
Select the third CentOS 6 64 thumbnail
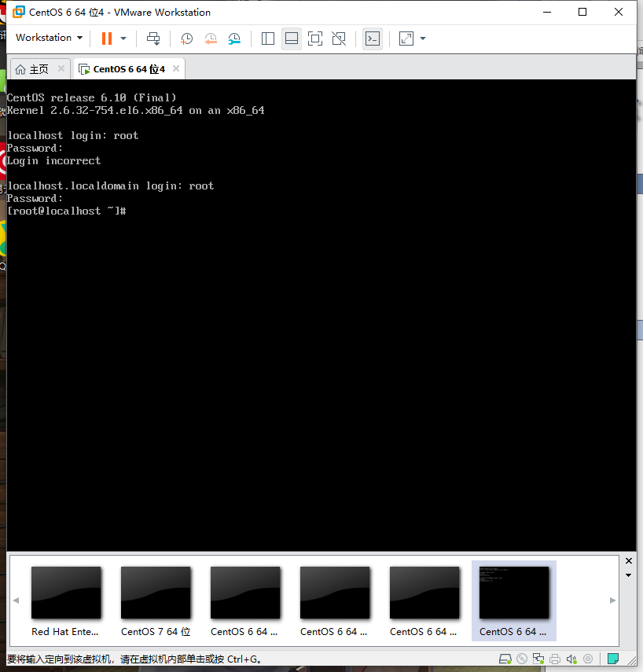424,600
